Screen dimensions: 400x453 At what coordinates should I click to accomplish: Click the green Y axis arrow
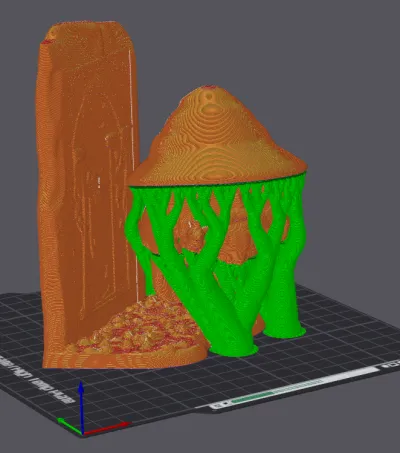click(x=69, y=426)
